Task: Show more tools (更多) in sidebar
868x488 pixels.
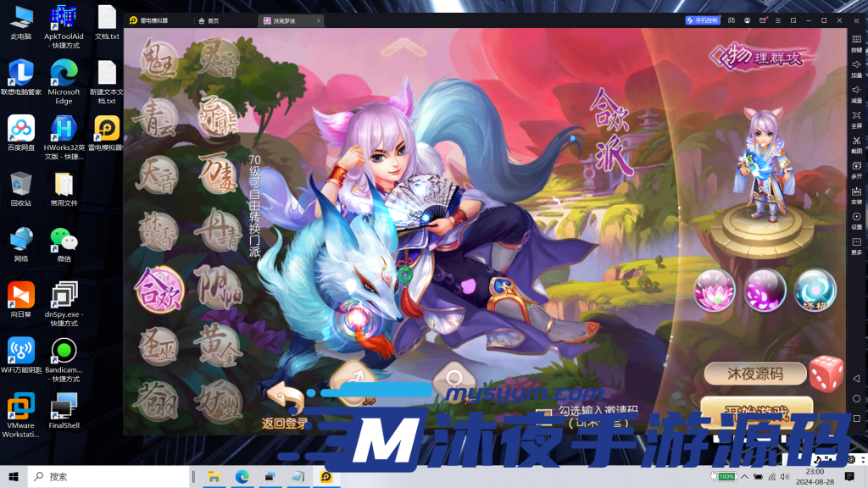Action: coord(856,247)
